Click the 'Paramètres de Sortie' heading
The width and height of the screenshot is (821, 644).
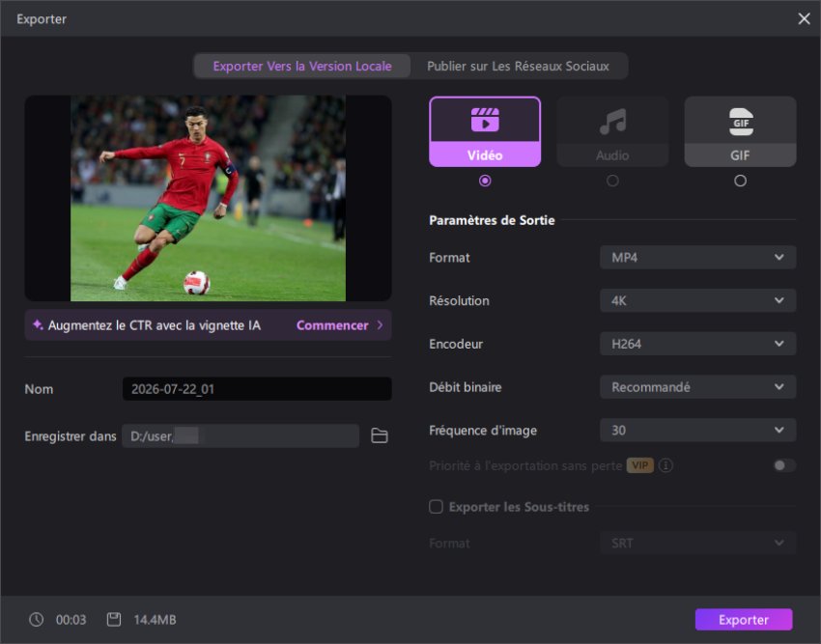pyautogui.click(x=492, y=220)
